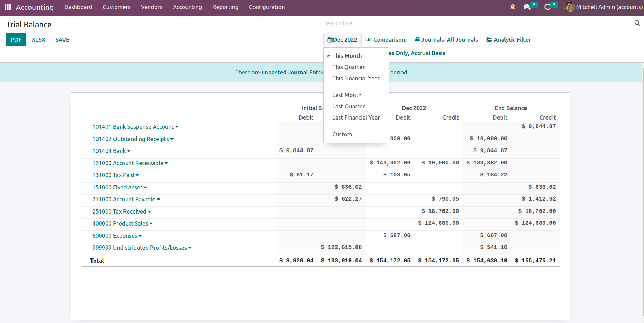The image size is (644, 323).
Task: Expand 151000 Fixed Asset caret
Action: click(x=145, y=188)
